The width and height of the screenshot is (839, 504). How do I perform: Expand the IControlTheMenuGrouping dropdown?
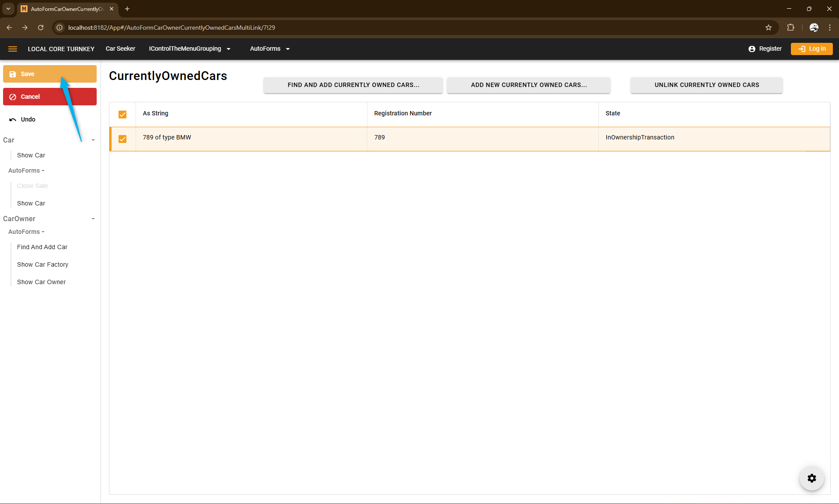pyautogui.click(x=189, y=49)
